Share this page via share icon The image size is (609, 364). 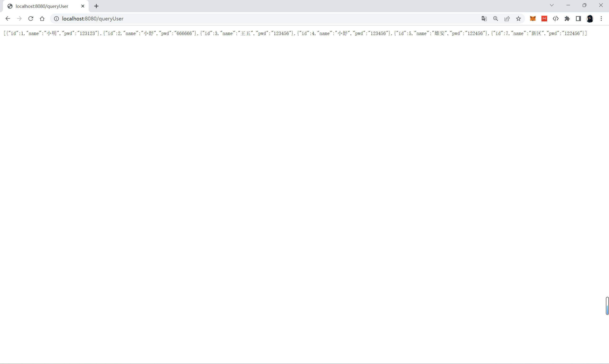(x=507, y=19)
